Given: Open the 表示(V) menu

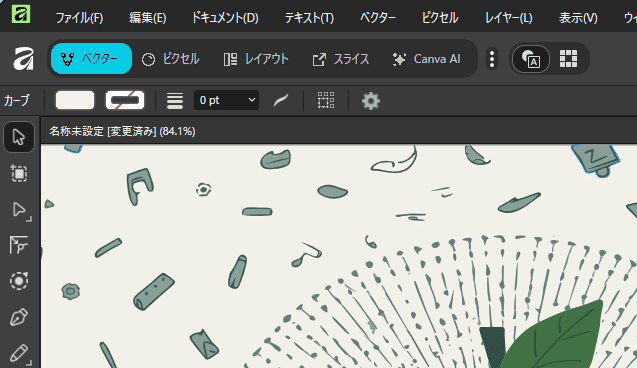Looking at the screenshot, I should point(578,18).
